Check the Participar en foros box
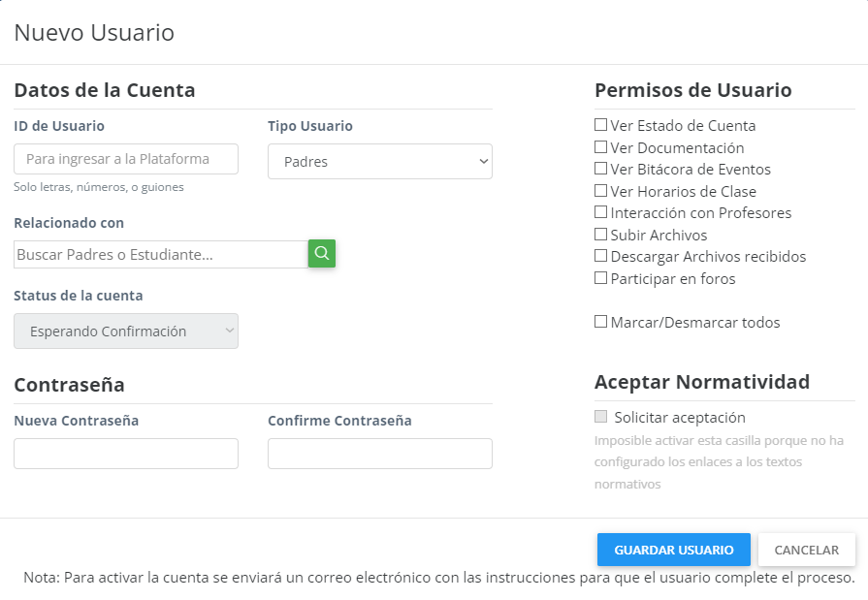This screenshot has width=868, height=600. pyautogui.click(x=601, y=278)
